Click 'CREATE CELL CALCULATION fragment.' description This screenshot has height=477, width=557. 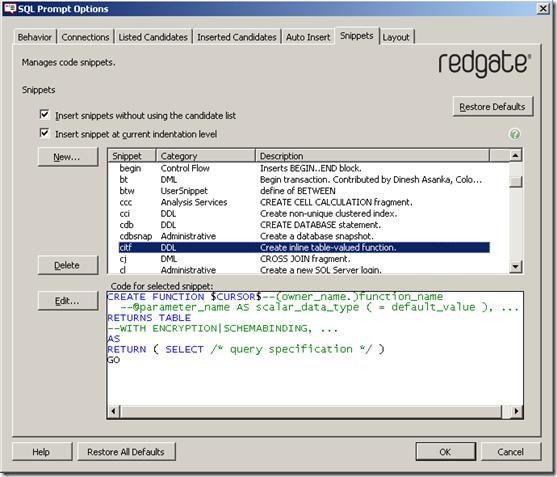pos(336,202)
